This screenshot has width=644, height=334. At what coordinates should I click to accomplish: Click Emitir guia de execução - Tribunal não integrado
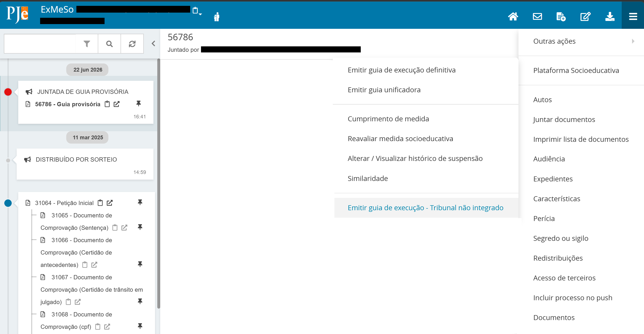click(426, 208)
